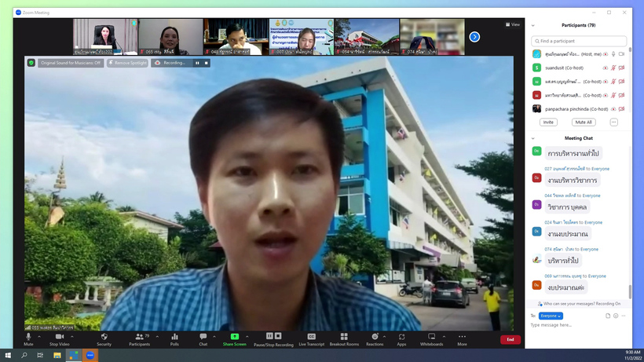
Task: Collapse the Participants panel chevron
Action: coord(533,25)
